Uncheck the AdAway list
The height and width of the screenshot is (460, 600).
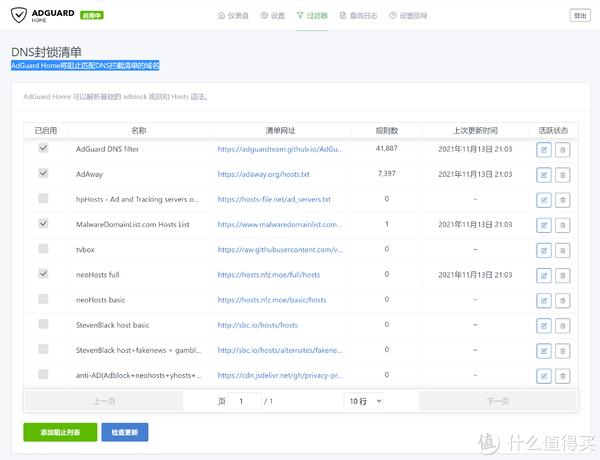[43, 173]
